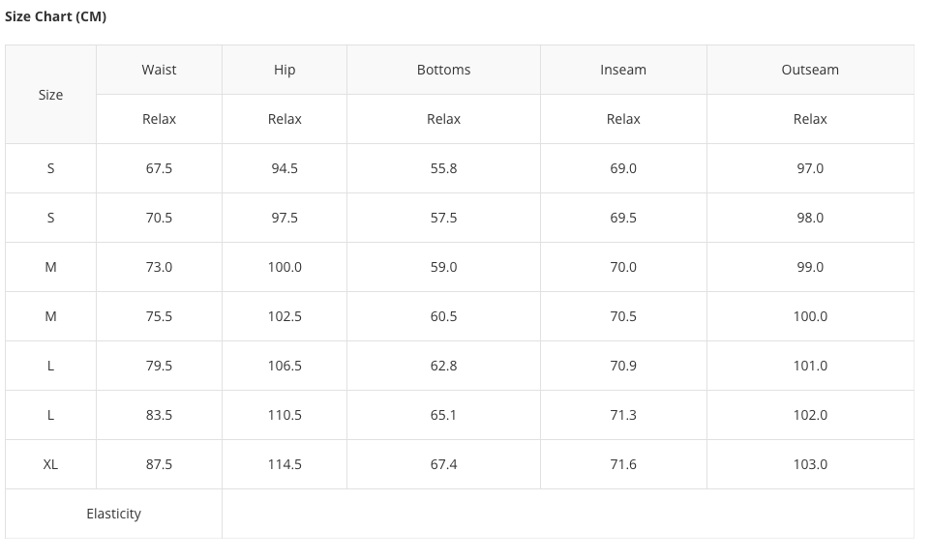Select the 62.8 bottoms measurement

click(443, 366)
